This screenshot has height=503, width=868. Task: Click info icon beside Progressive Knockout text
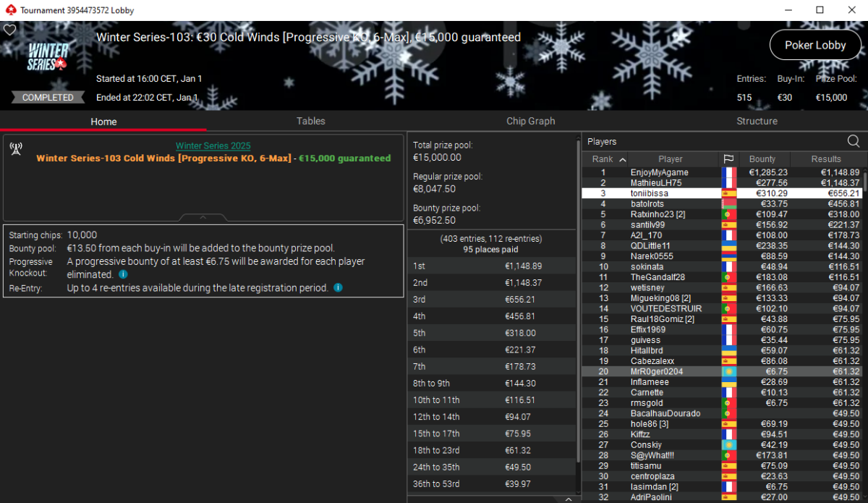pos(123,275)
